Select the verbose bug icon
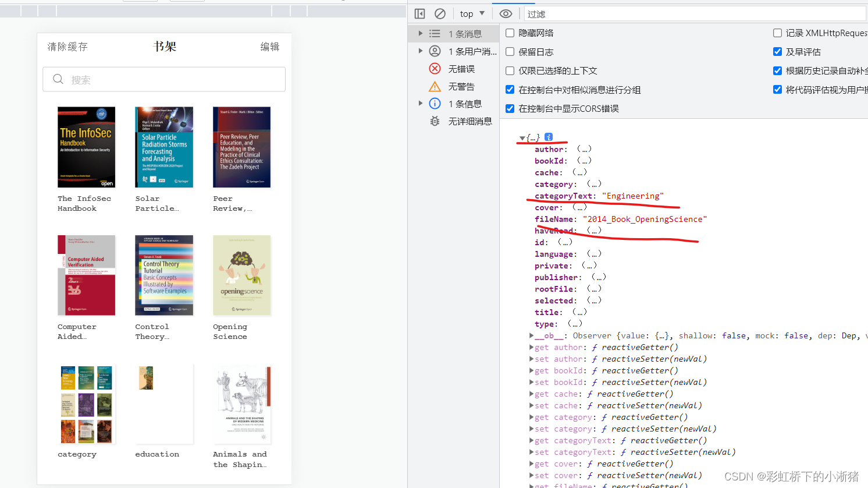The width and height of the screenshot is (868, 488). pos(435,121)
